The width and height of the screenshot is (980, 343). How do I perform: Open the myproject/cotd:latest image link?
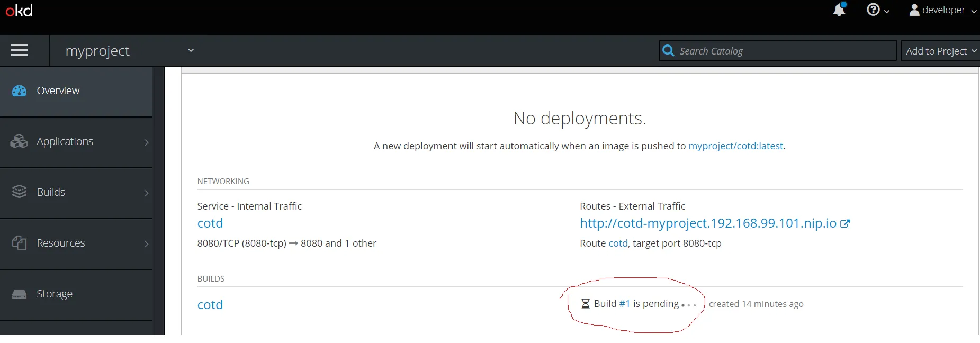(735, 146)
